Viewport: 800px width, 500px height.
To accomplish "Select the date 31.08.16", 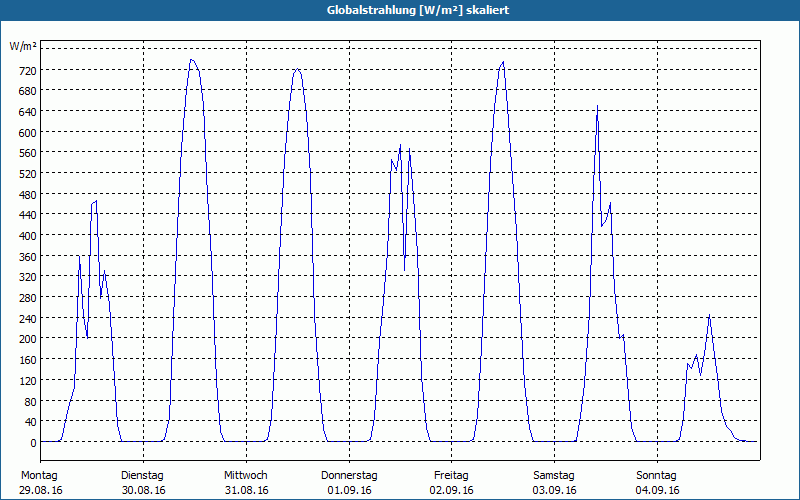I will (x=246, y=490).
